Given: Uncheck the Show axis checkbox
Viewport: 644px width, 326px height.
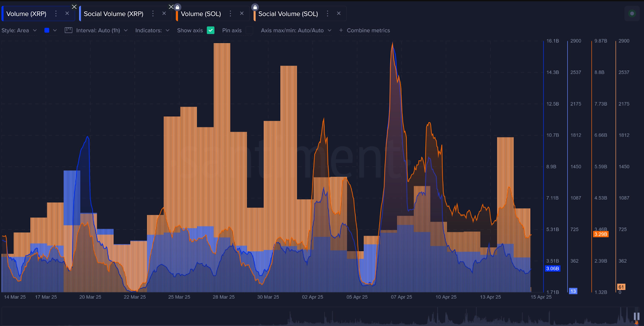Looking at the screenshot, I should tap(211, 30).
